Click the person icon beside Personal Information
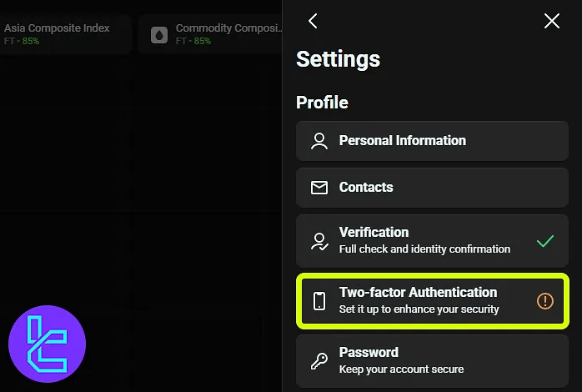The image size is (582, 392). [x=319, y=141]
